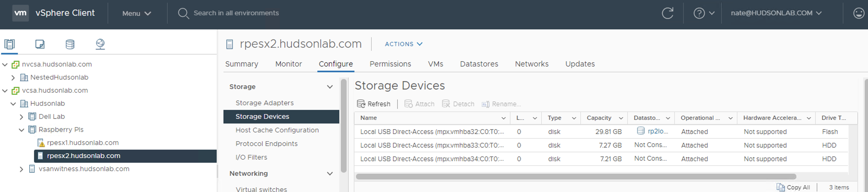The height and width of the screenshot is (192, 868).
Task: Collapse the Storage section chevron
Action: [x=330, y=87]
